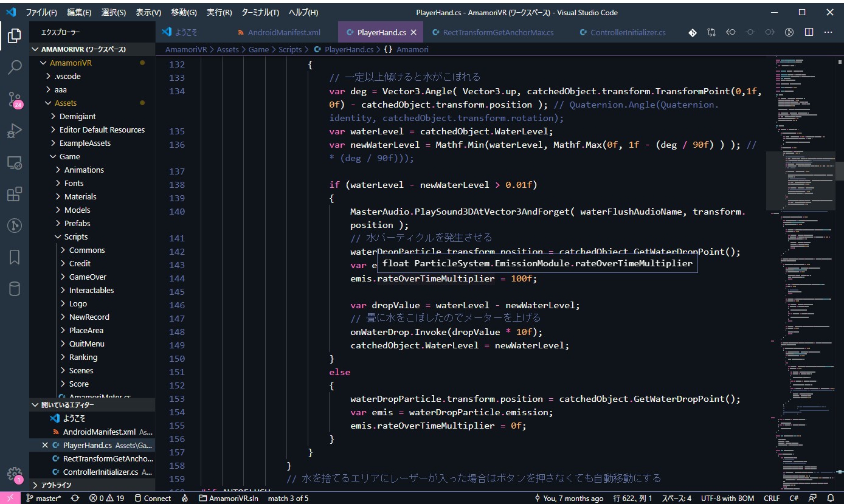The height and width of the screenshot is (504, 844).
Task: Click the remote window indicator in status bar
Action: pyautogui.click(x=10, y=498)
